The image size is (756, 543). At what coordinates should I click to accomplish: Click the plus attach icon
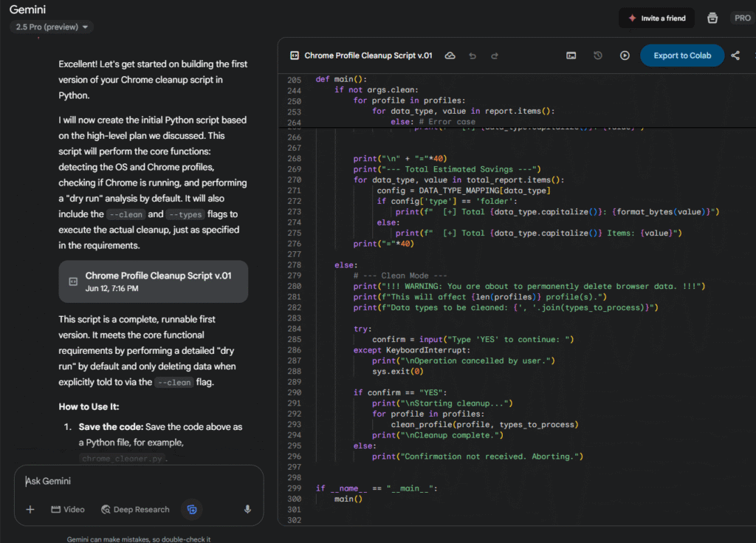click(30, 509)
